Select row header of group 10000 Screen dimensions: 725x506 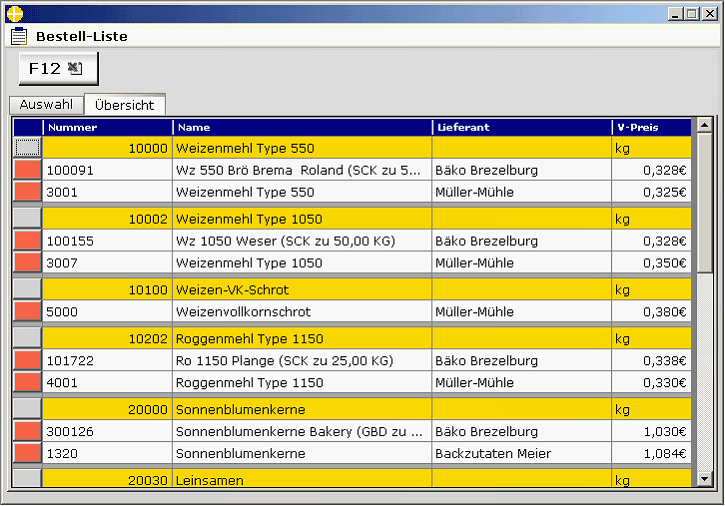coord(28,148)
